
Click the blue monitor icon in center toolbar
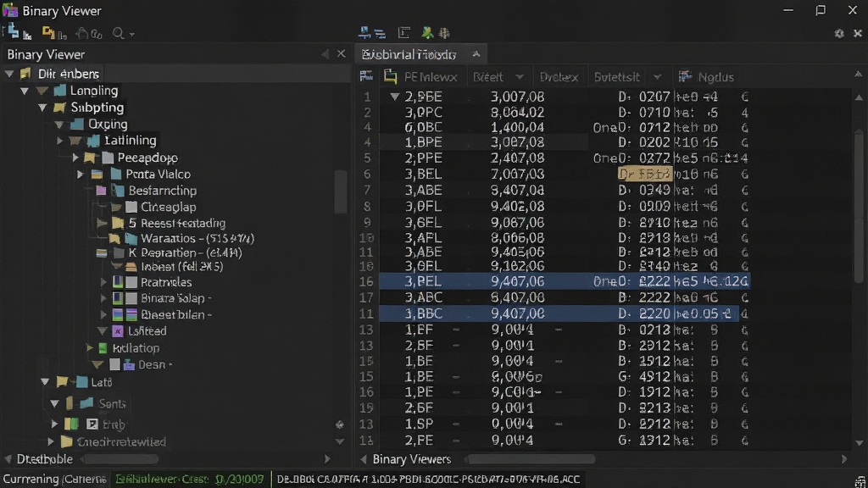[x=364, y=33]
